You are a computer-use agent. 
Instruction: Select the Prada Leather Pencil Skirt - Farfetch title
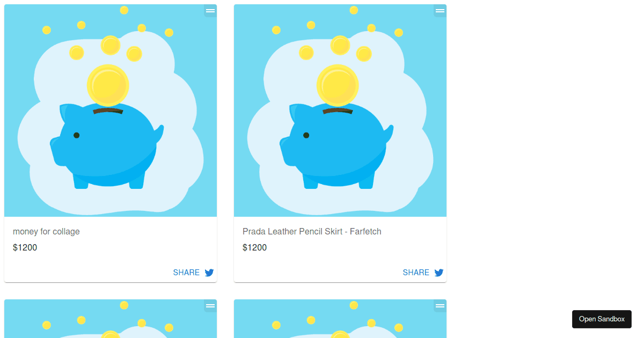coord(312,232)
